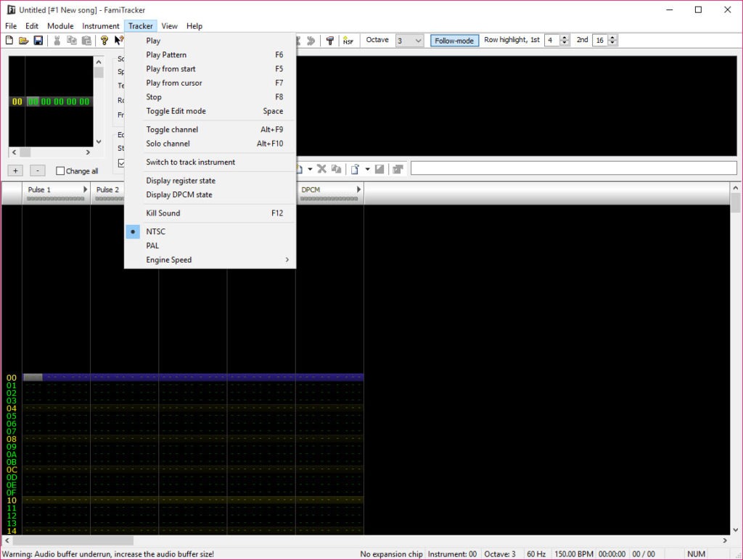Choose Display register state entry
The height and width of the screenshot is (560, 743).
tap(210, 181)
